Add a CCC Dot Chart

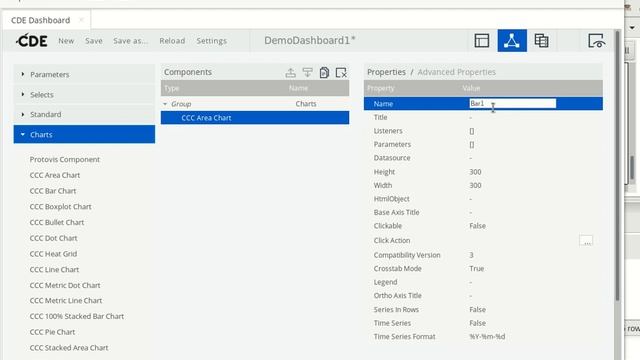click(x=53, y=238)
